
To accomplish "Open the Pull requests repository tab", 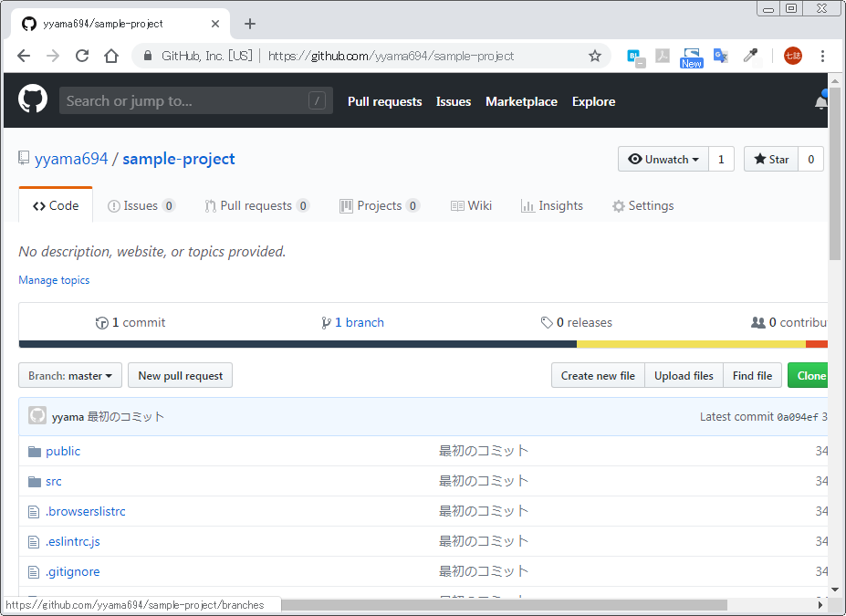I will [256, 205].
